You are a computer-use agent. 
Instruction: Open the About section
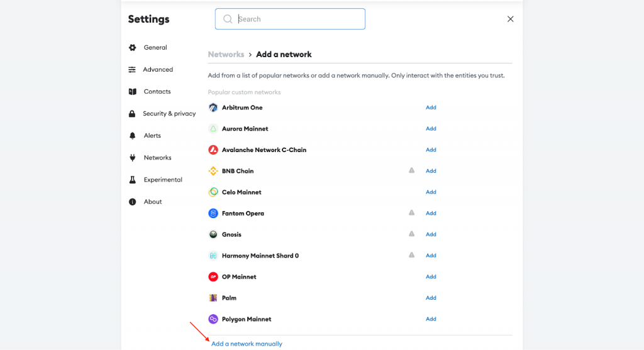coord(152,202)
